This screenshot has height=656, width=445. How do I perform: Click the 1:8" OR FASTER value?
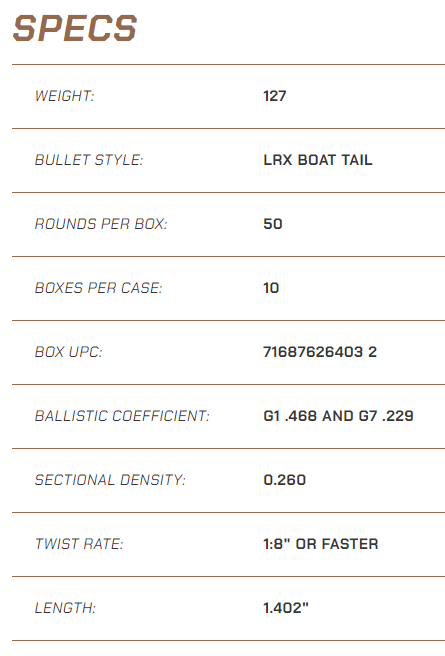[321, 544]
